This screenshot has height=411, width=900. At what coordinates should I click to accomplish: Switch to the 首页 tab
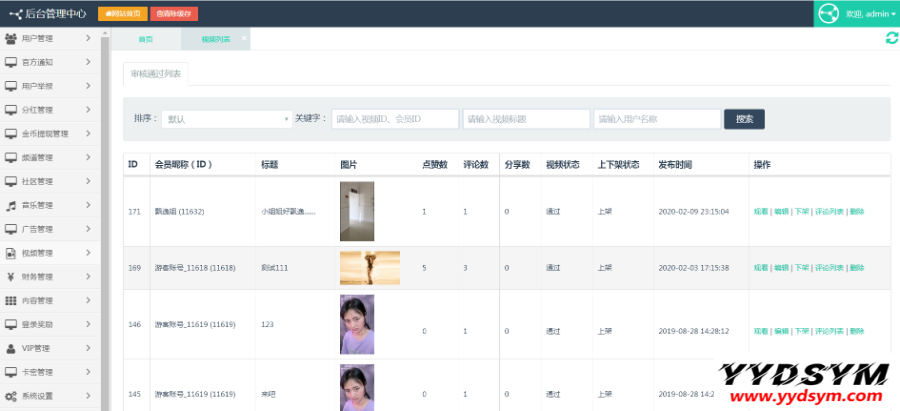point(146,39)
